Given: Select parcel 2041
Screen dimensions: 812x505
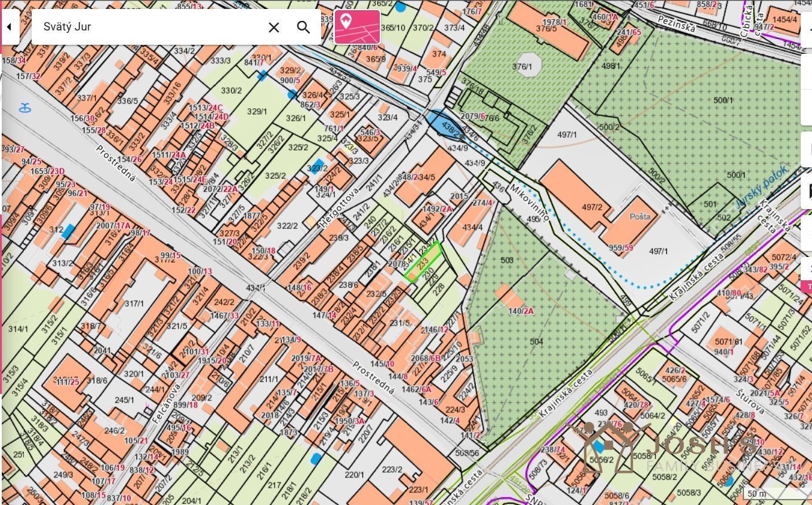Looking at the screenshot, I should pos(102,350).
